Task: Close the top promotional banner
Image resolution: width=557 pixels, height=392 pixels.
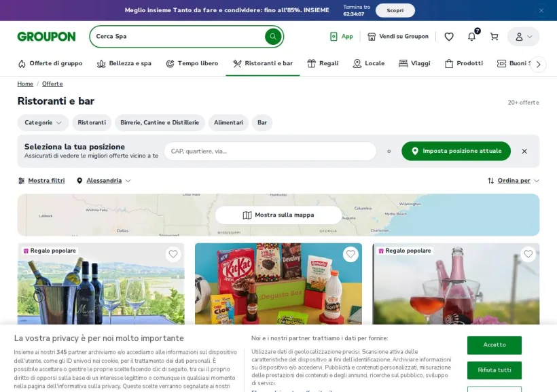Action: click(x=541, y=11)
